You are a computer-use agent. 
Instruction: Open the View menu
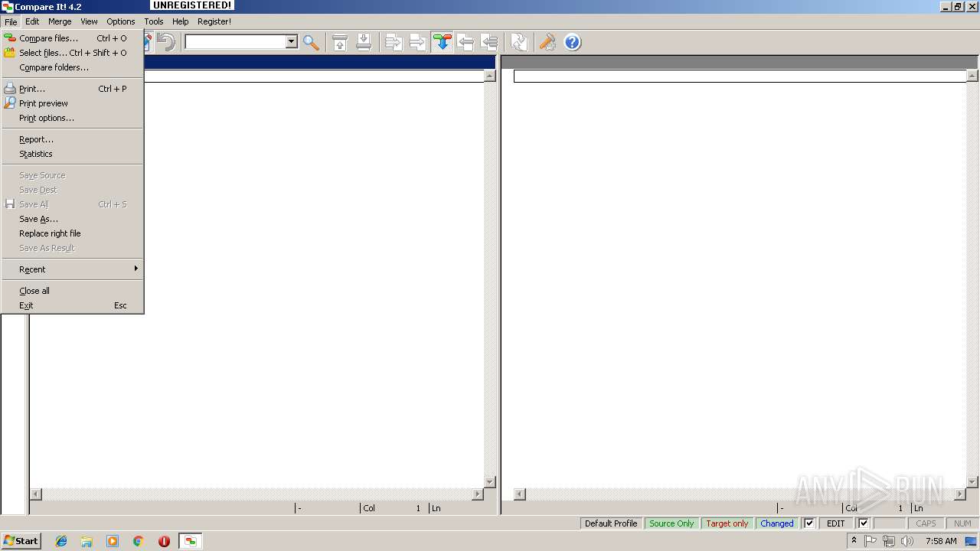89,21
